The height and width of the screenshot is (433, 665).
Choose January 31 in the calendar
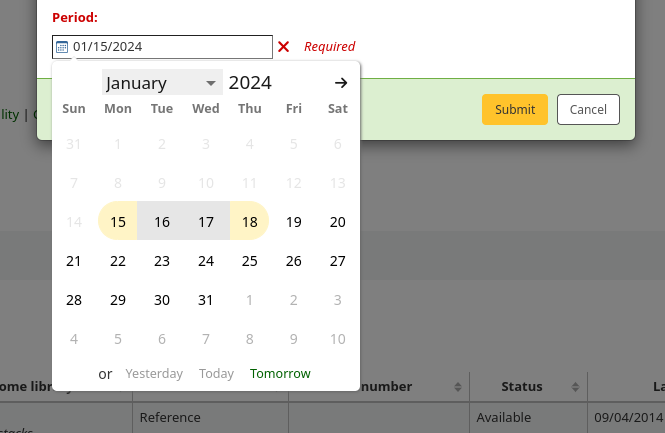click(x=206, y=300)
